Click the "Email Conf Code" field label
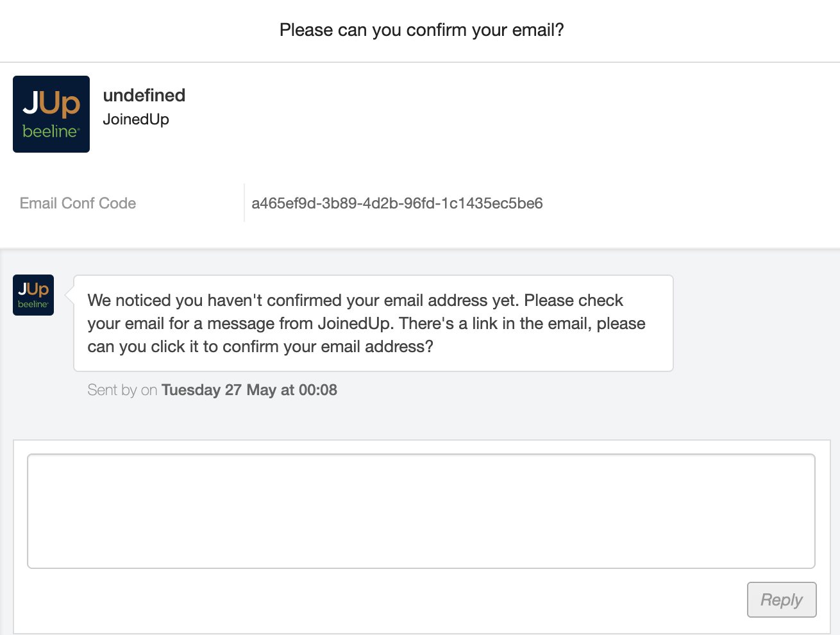The width and height of the screenshot is (840, 635). tap(78, 203)
